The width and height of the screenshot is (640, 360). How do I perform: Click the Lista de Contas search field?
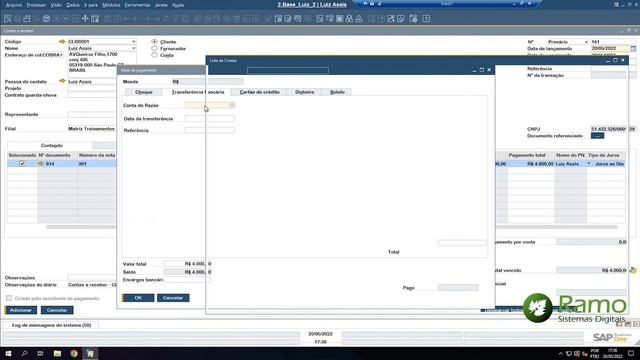(288, 70)
